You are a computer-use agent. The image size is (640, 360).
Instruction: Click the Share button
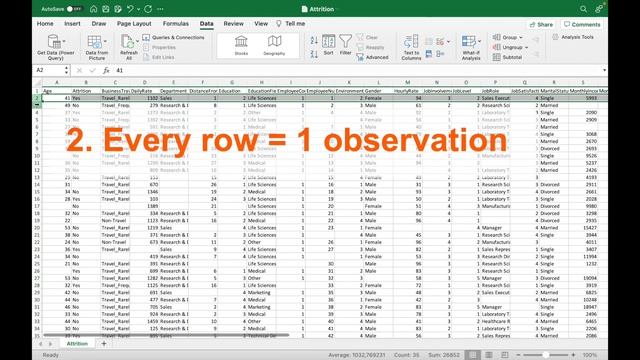coord(541,24)
